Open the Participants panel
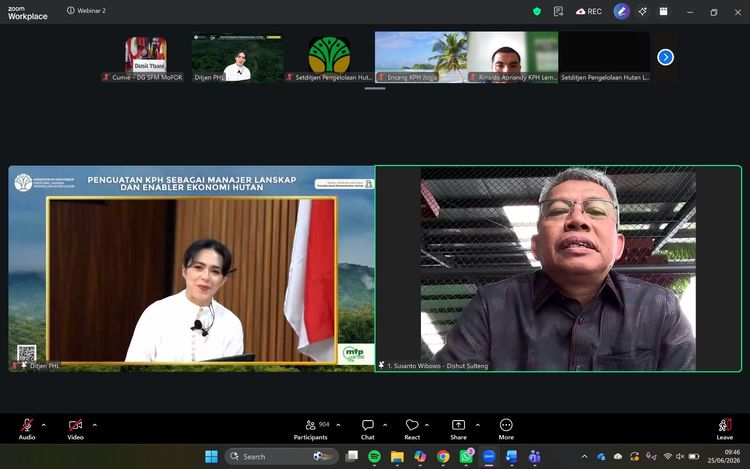This screenshot has width=750, height=469. pos(310,429)
